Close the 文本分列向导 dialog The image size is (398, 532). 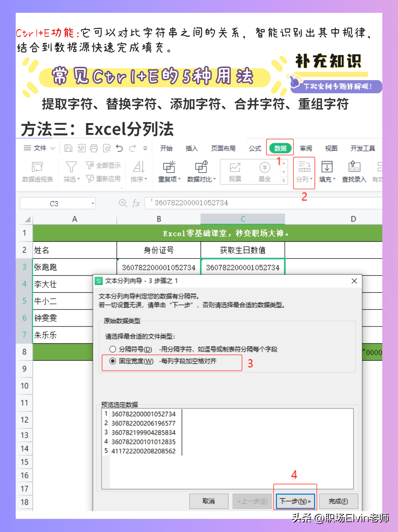[354, 281]
